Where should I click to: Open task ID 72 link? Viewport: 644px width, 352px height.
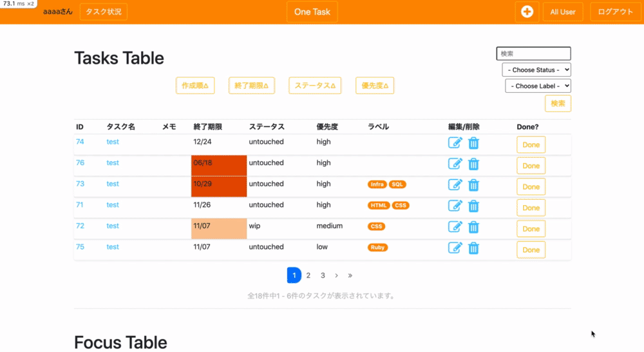[x=80, y=226]
